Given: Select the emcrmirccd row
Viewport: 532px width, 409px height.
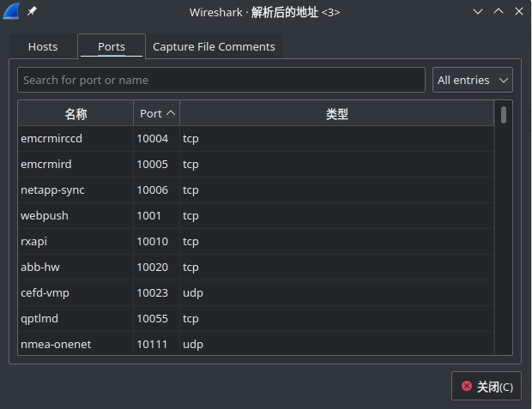Looking at the screenshot, I should tap(257, 139).
